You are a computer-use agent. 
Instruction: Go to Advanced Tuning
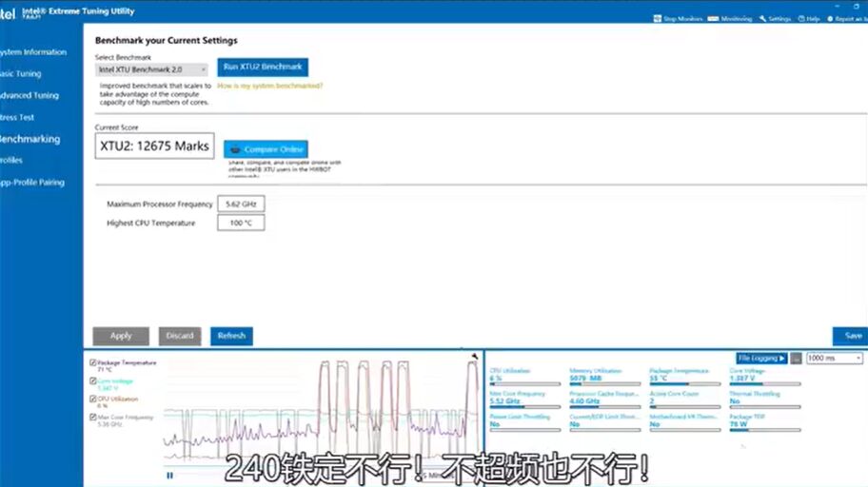(x=30, y=95)
